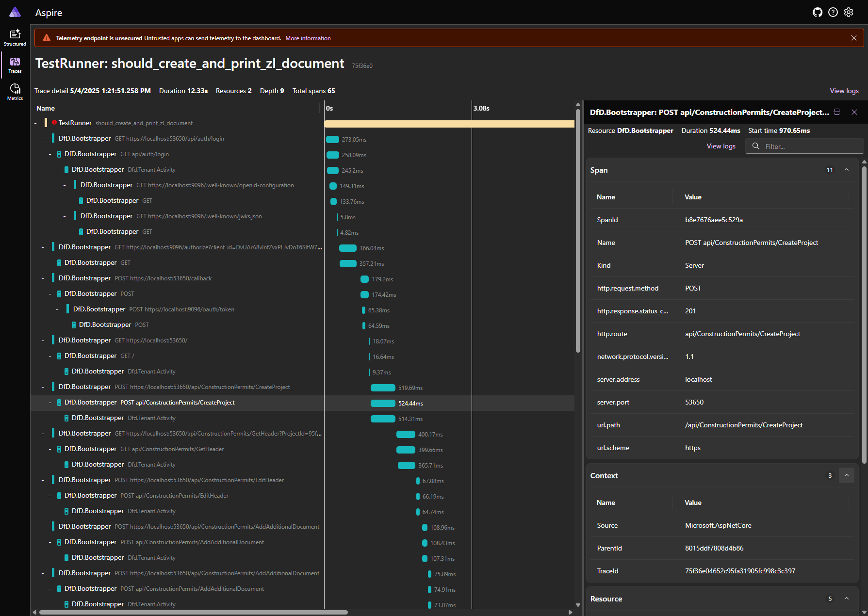Collapse the Resource properties section
868x616 pixels.
coord(847,599)
